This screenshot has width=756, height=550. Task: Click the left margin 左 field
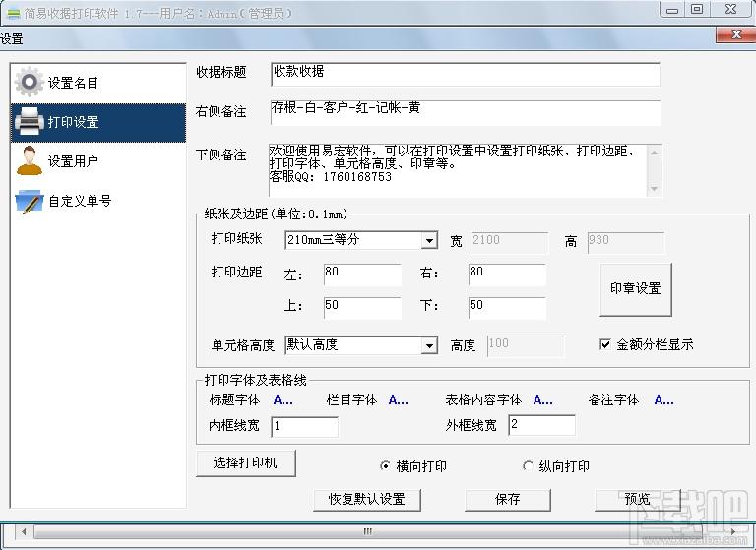tap(362, 275)
